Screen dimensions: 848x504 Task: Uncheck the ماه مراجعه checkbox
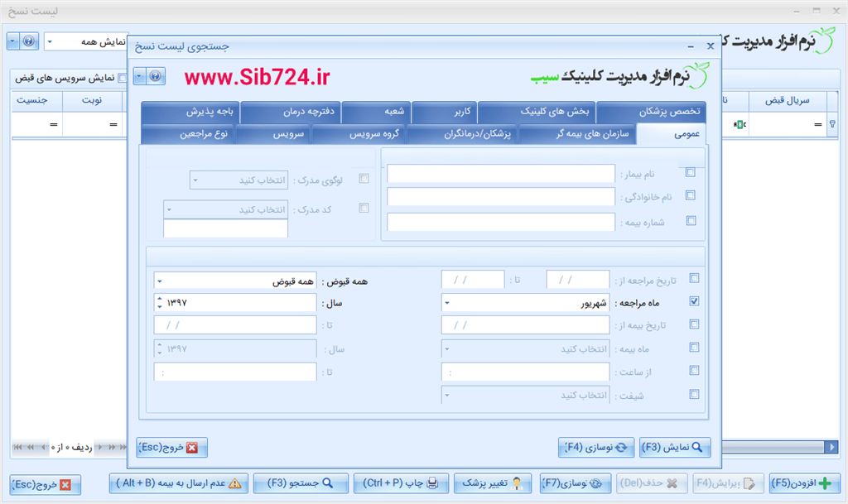[x=695, y=301]
